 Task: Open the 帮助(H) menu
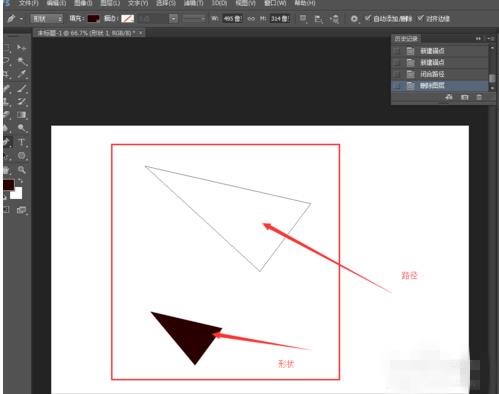pos(305,3)
